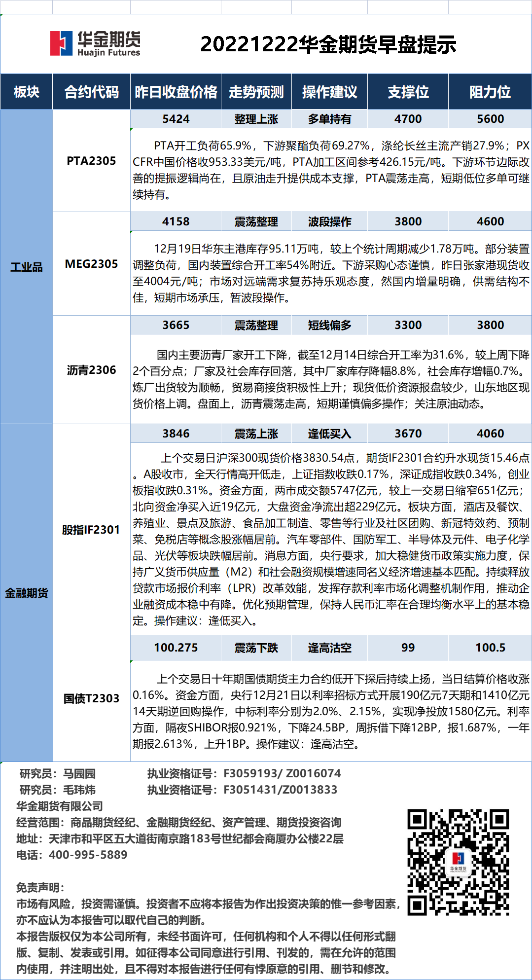Click the 地址 address line

180,838
